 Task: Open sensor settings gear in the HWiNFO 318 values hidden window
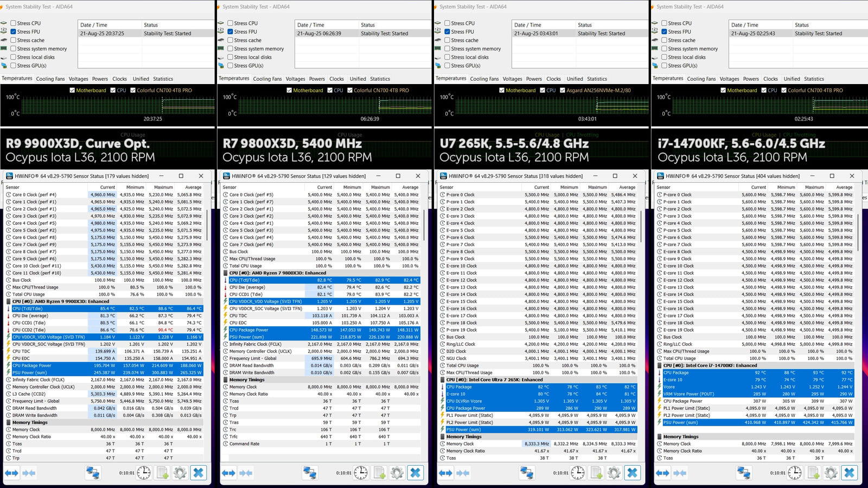614,473
